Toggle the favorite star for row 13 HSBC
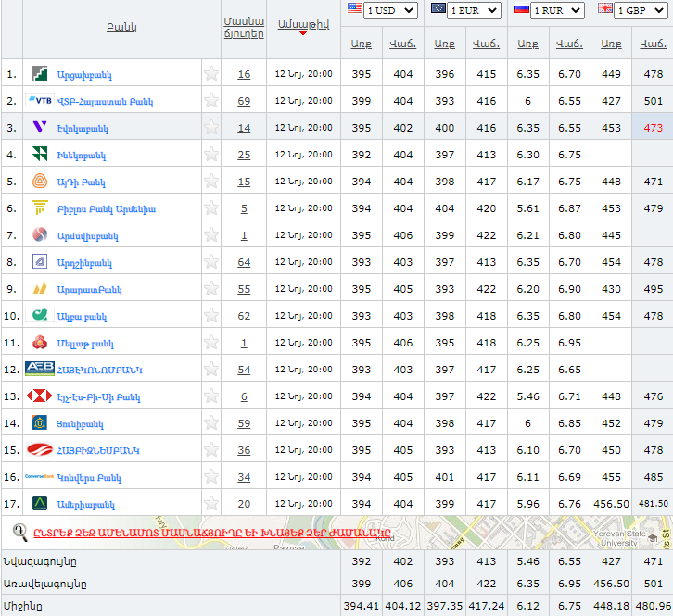The image size is (673, 616). coord(211,396)
